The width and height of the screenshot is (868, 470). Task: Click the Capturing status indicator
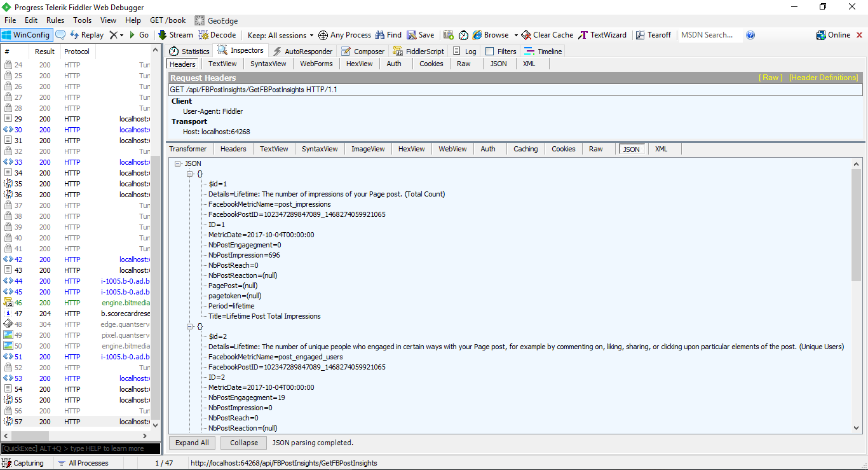click(23, 463)
